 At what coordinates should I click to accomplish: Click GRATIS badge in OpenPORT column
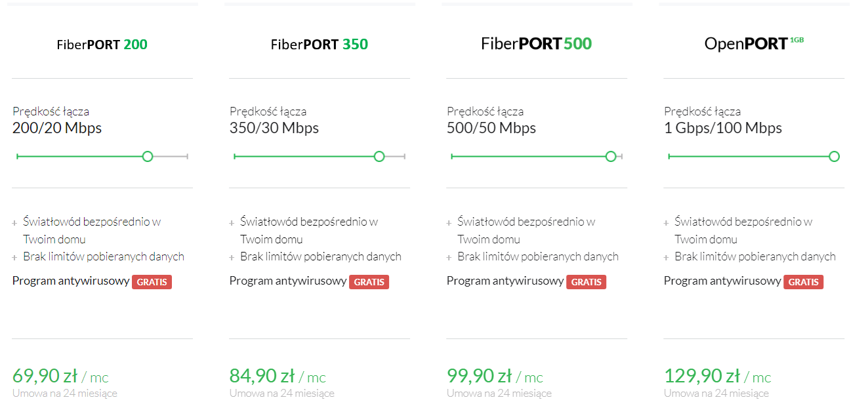coord(803,282)
